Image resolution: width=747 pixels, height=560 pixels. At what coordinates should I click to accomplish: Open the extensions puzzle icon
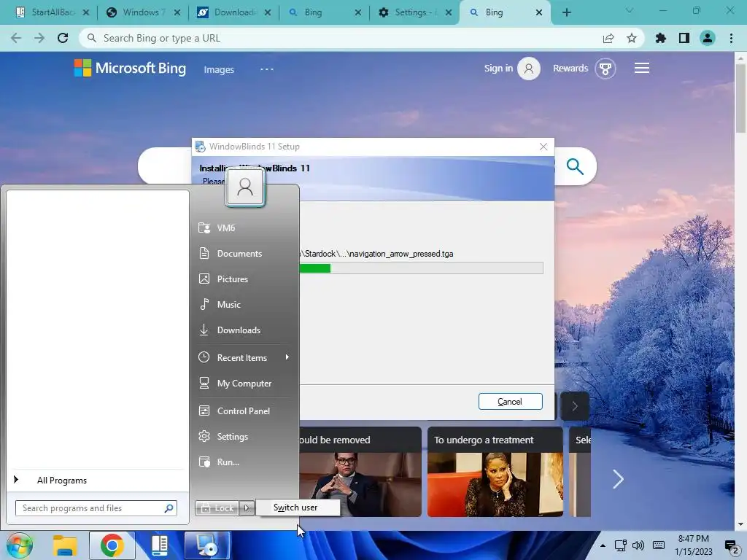[x=661, y=38]
